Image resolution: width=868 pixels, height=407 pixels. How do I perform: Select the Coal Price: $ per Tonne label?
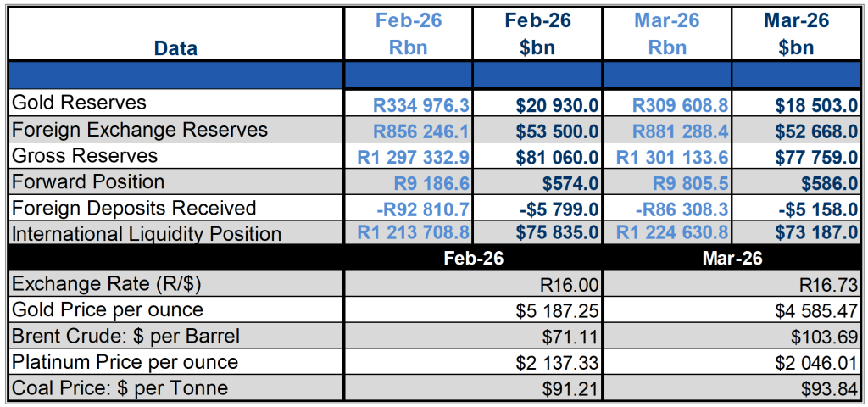coord(119,388)
